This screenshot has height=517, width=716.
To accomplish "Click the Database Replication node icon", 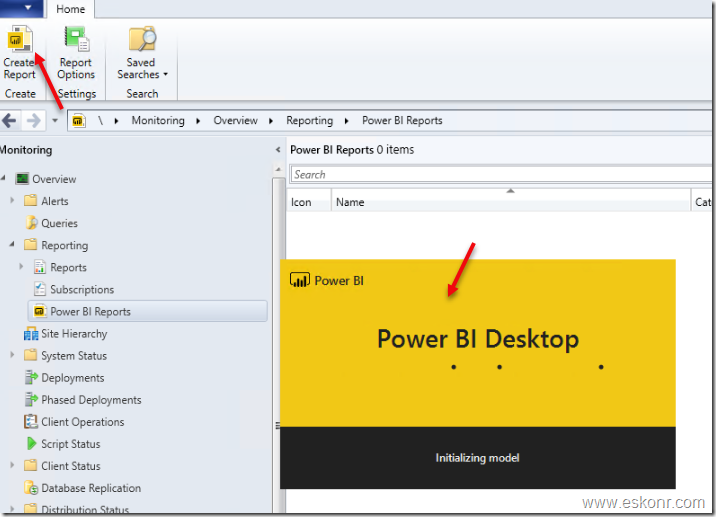I will (x=31, y=488).
